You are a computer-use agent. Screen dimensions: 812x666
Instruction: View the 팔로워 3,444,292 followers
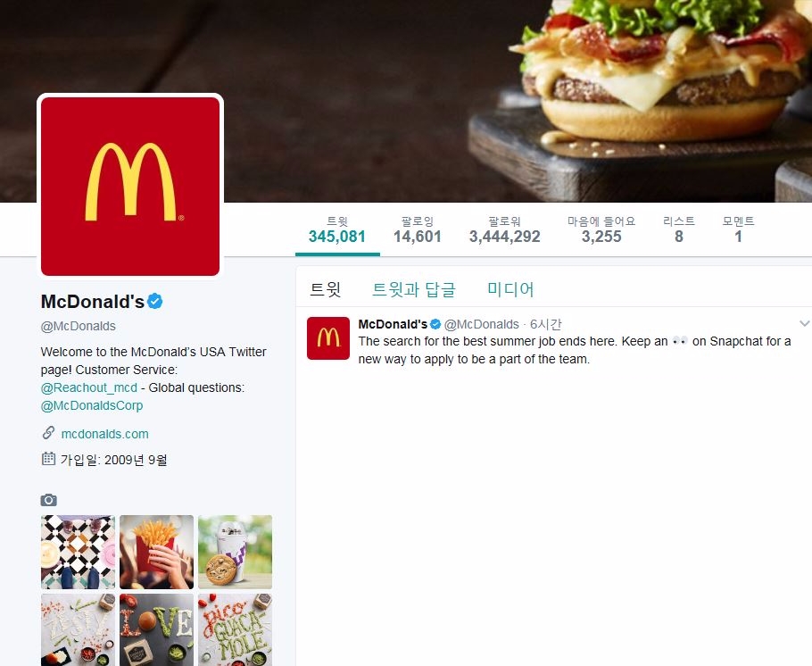tap(504, 229)
